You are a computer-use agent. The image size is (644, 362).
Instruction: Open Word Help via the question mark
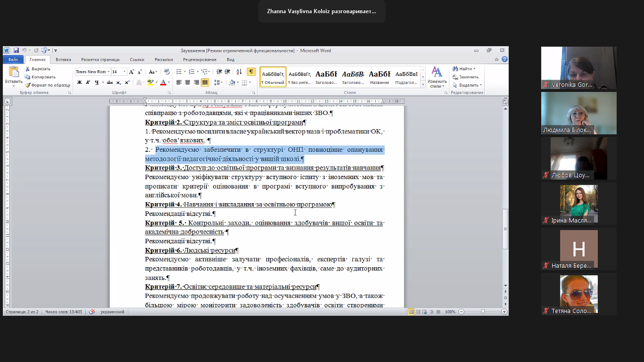504,59
